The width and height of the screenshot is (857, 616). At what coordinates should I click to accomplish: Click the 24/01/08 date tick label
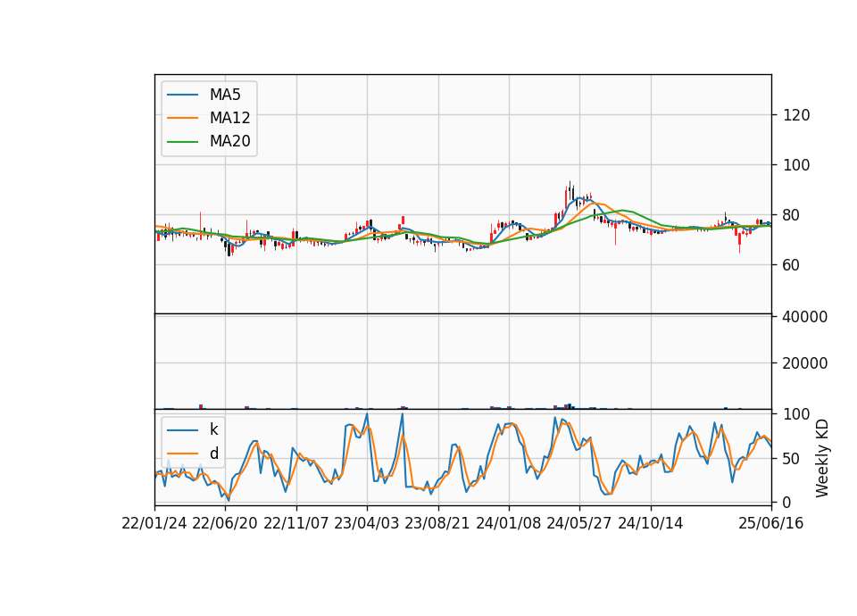pyautogui.click(x=508, y=523)
